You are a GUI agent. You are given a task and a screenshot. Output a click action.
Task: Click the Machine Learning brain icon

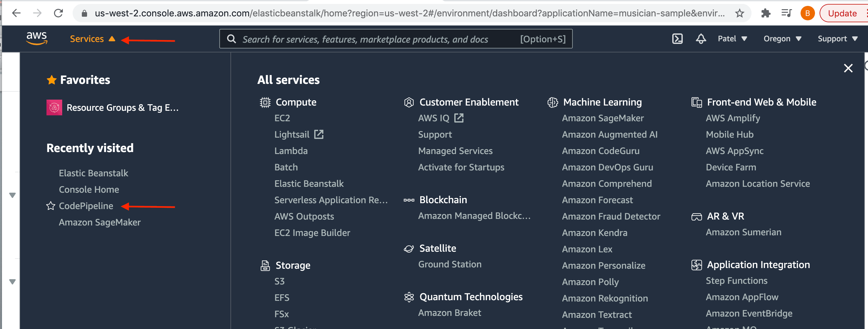[x=552, y=102]
